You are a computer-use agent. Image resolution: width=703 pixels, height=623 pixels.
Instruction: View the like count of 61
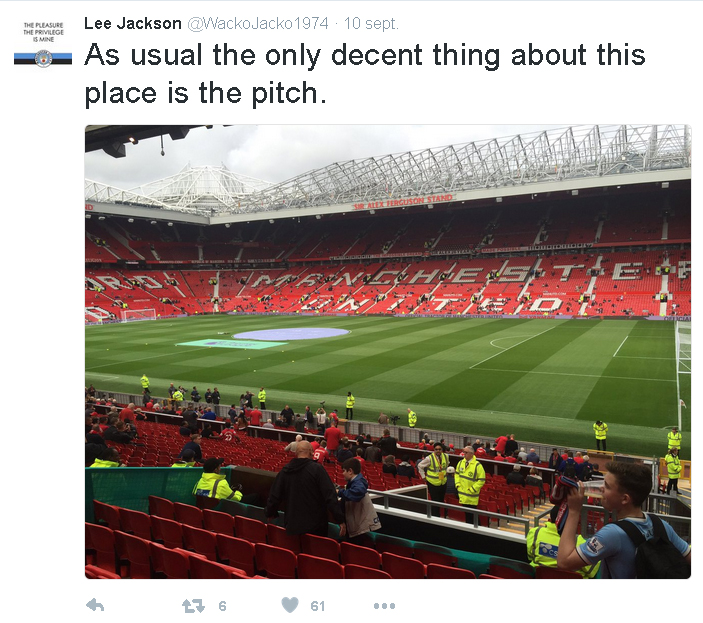(x=318, y=605)
